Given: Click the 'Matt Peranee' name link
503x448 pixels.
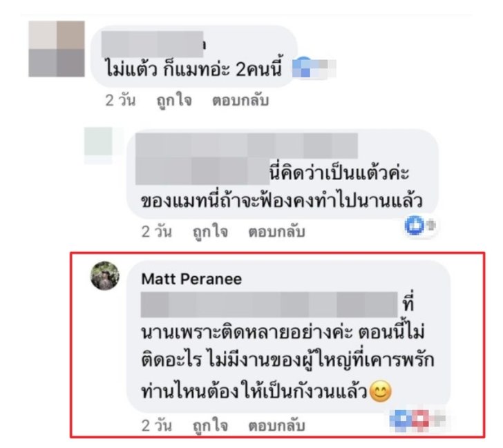Looking at the screenshot, I should point(191,279).
